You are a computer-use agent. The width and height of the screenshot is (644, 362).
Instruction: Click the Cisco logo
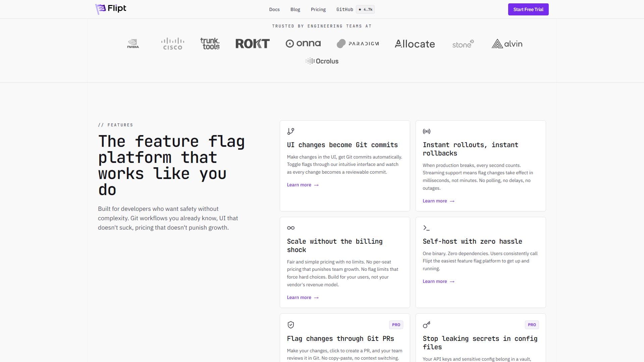[x=172, y=44]
